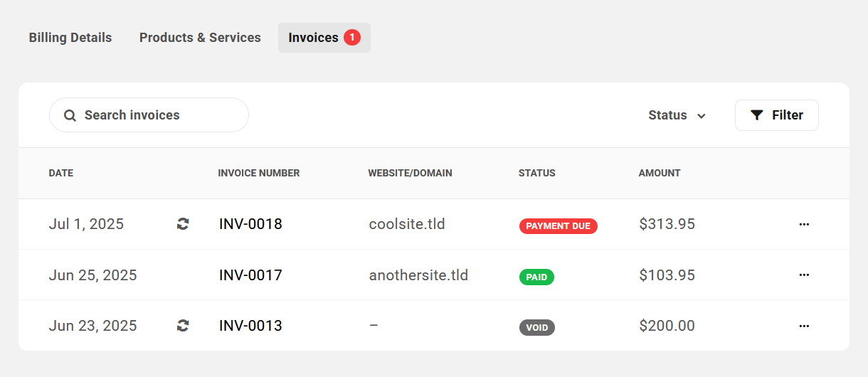
Task: Open the three-dot menu for INV-0018
Action: pos(804,224)
